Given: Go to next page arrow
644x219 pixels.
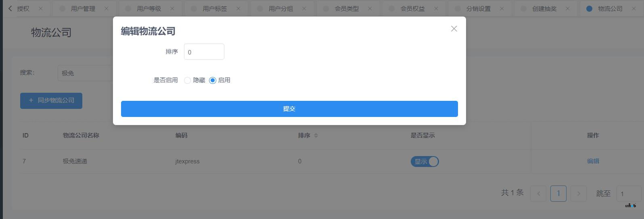Looking at the screenshot, I should pyautogui.click(x=579, y=194).
